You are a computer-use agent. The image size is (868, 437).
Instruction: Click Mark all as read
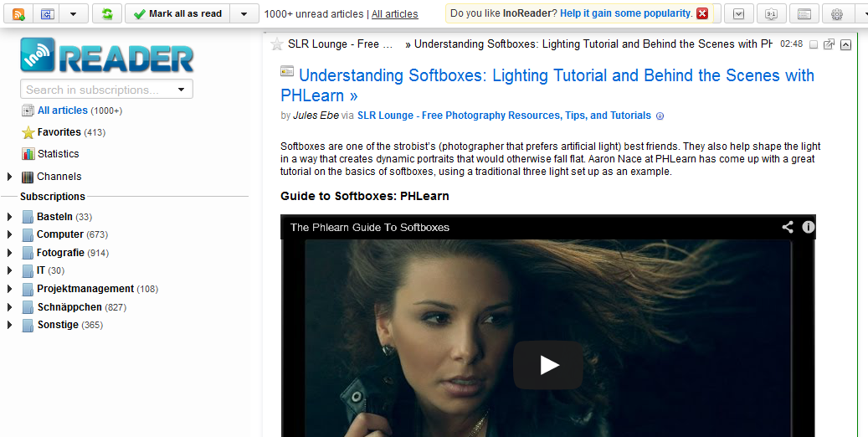point(177,14)
